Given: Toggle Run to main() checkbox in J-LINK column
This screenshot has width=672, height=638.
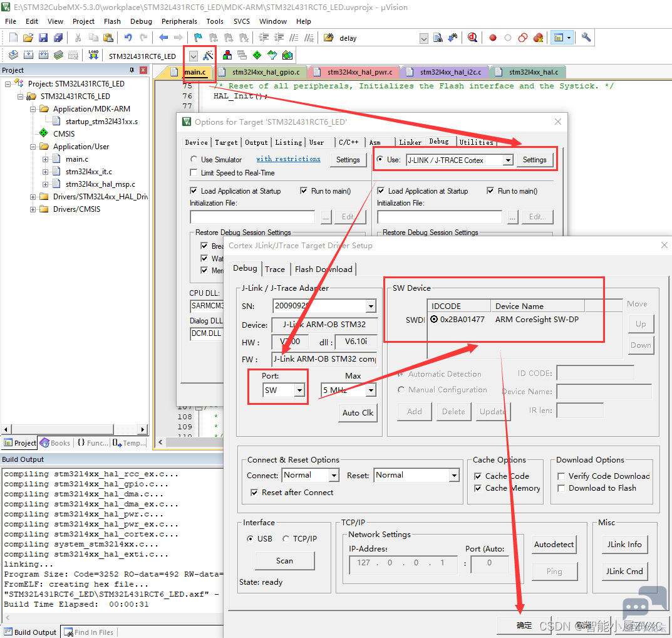Looking at the screenshot, I should tap(490, 191).
